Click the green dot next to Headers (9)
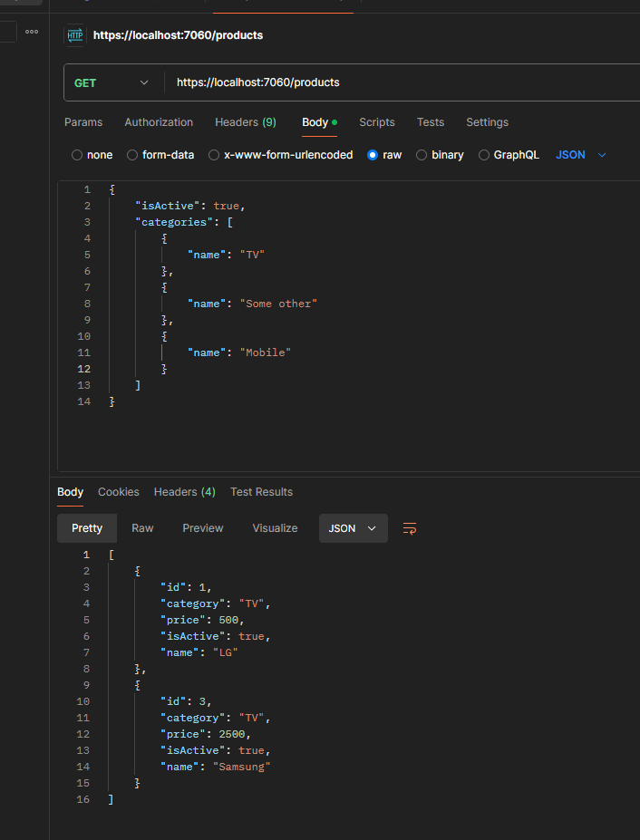The image size is (640, 840). click(x=269, y=121)
